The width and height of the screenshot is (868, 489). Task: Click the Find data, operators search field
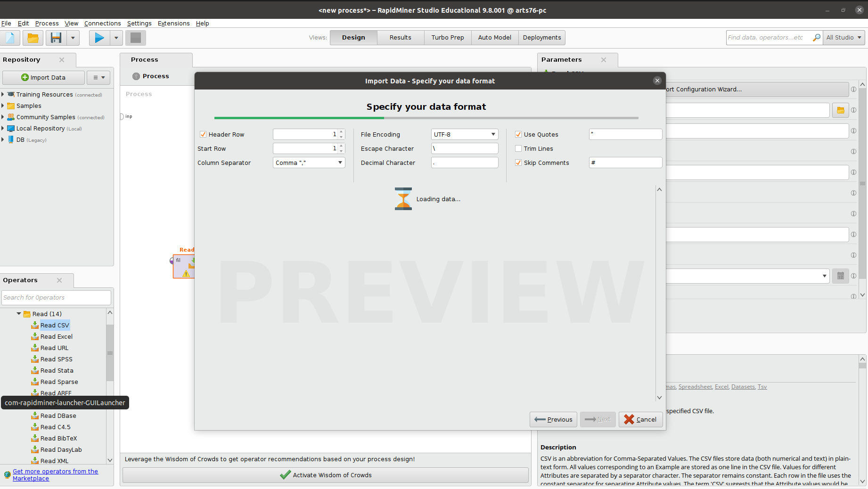(x=770, y=38)
